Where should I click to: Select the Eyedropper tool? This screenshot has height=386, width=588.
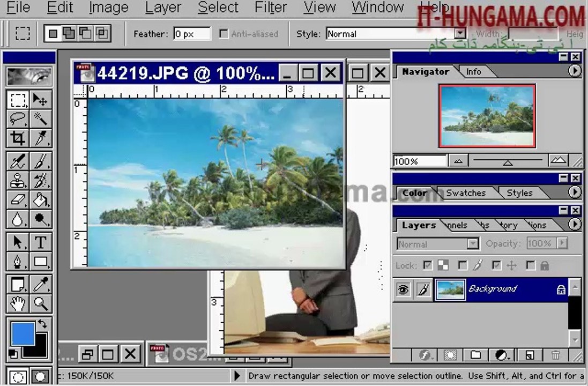41,284
